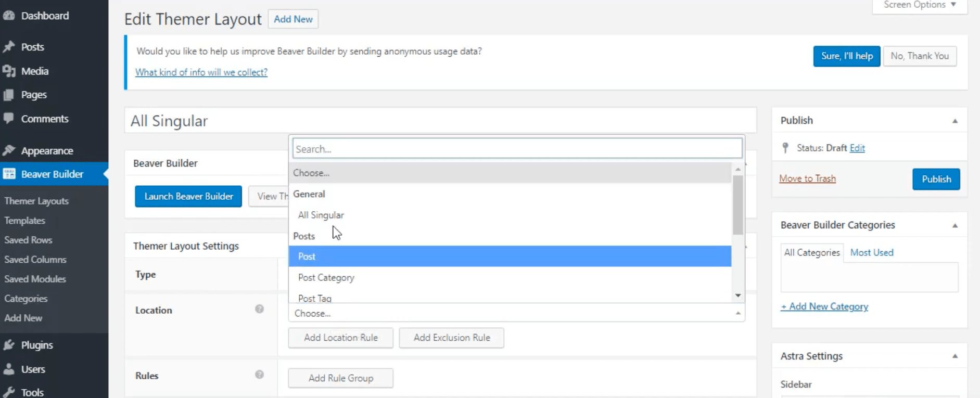Open Templates submenu item
The height and width of the screenshot is (398, 980).
[x=24, y=221]
